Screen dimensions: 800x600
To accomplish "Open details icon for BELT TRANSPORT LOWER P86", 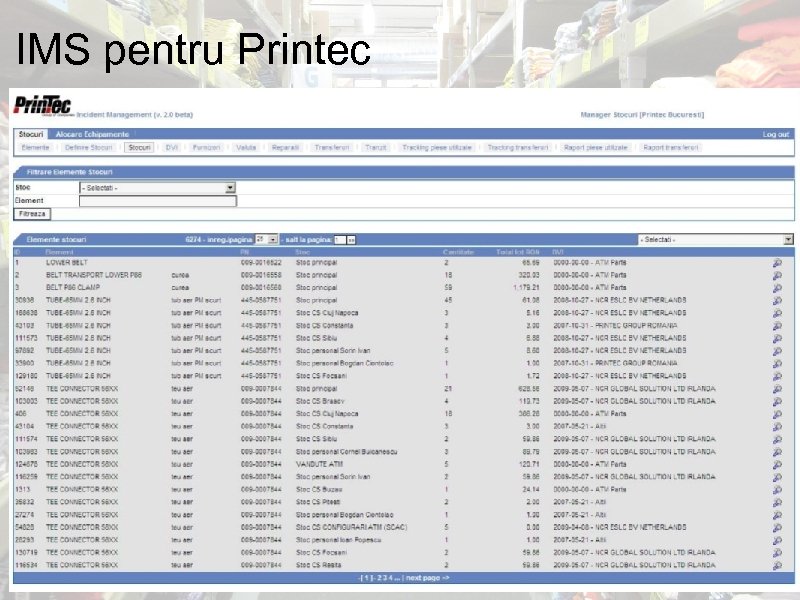I will pyautogui.click(x=777, y=276).
